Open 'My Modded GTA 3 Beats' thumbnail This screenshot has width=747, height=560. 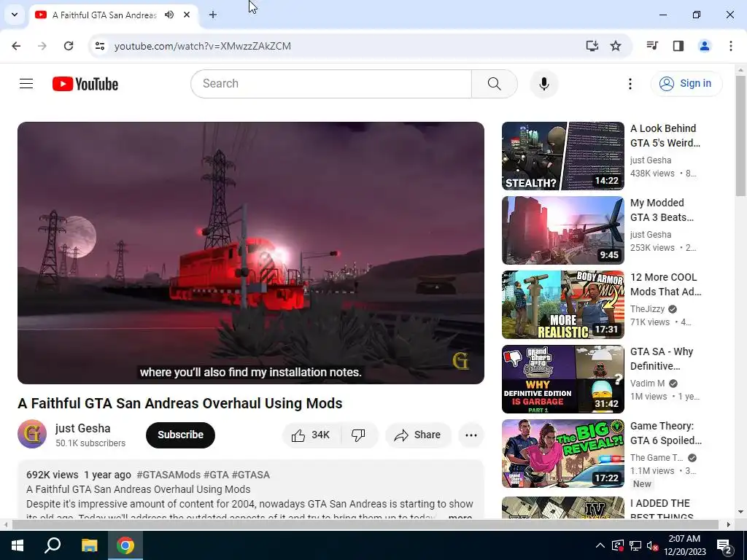coord(562,230)
